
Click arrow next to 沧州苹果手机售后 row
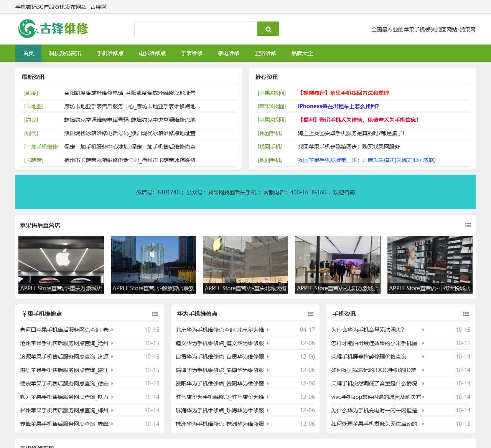[x=112, y=343]
